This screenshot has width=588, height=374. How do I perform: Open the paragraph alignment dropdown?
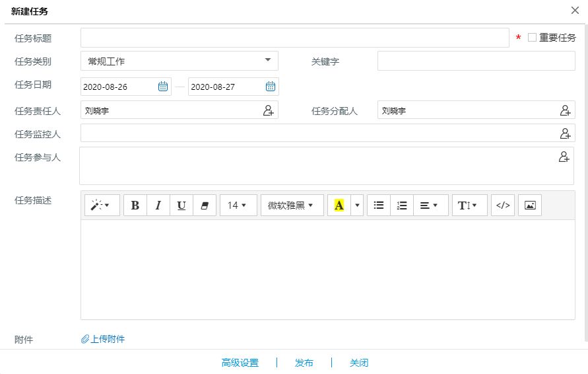point(430,206)
